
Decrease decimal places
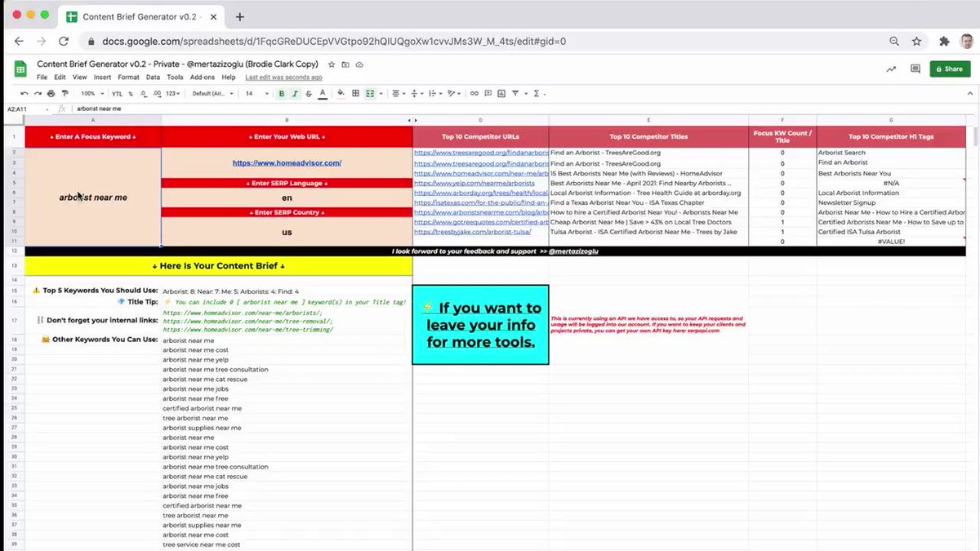click(x=143, y=94)
